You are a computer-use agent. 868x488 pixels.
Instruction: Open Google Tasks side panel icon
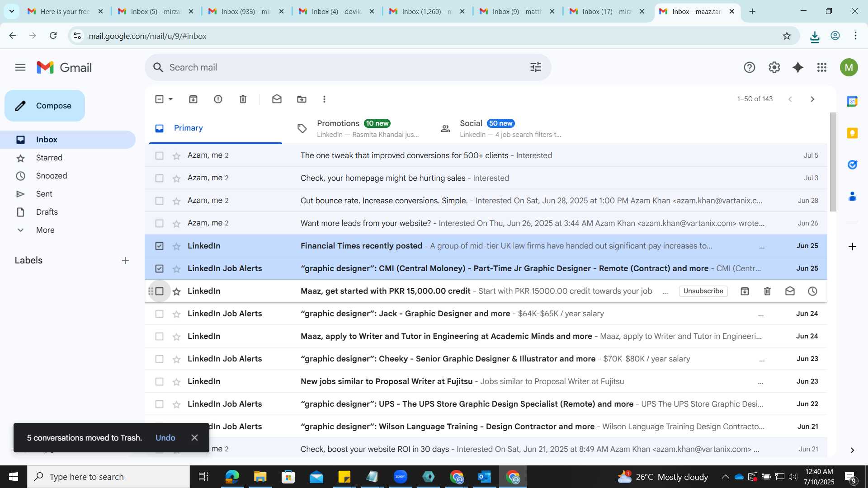click(x=852, y=164)
